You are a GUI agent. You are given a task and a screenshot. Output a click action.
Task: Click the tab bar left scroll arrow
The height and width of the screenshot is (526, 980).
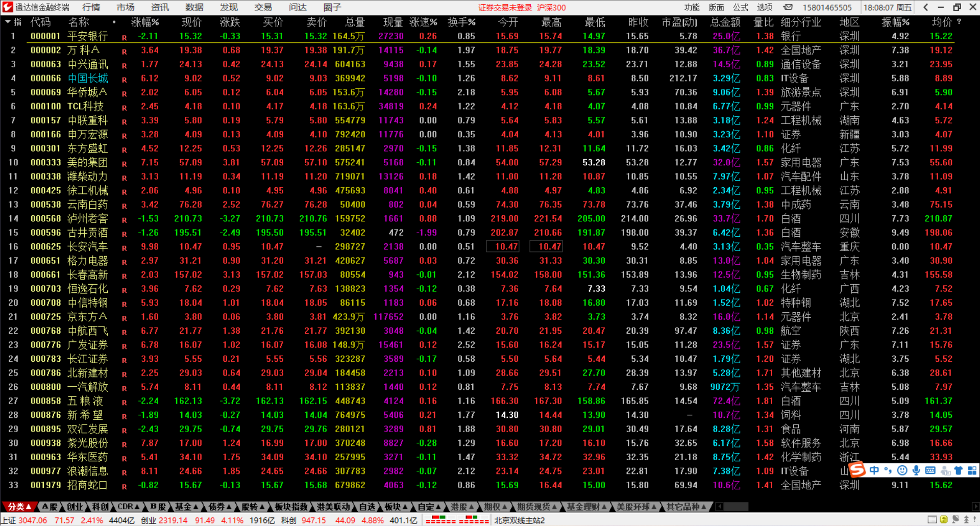[x=719, y=507]
